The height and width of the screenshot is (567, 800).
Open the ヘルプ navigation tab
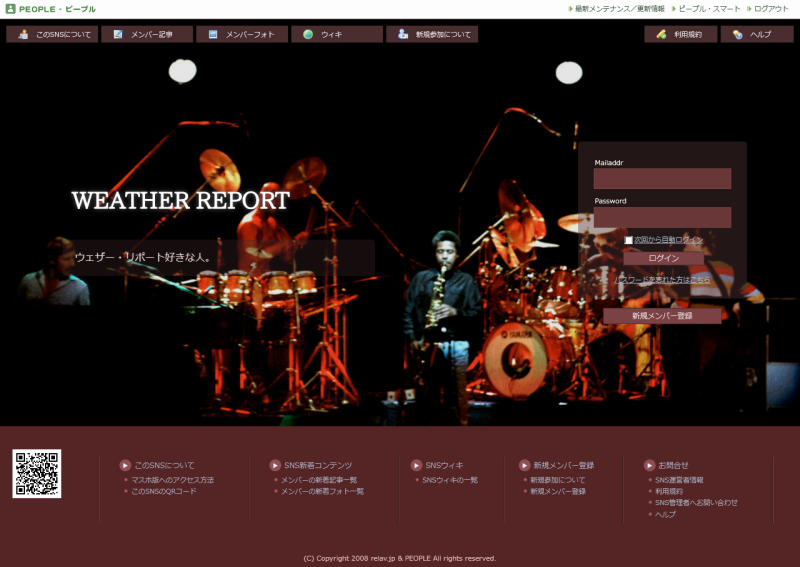tap(757, 34)
